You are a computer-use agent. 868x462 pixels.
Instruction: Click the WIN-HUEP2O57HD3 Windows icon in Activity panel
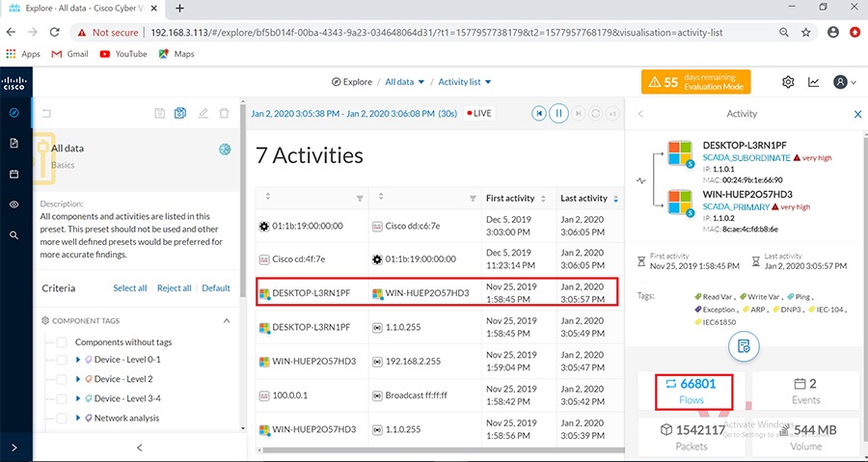point(680,203)
